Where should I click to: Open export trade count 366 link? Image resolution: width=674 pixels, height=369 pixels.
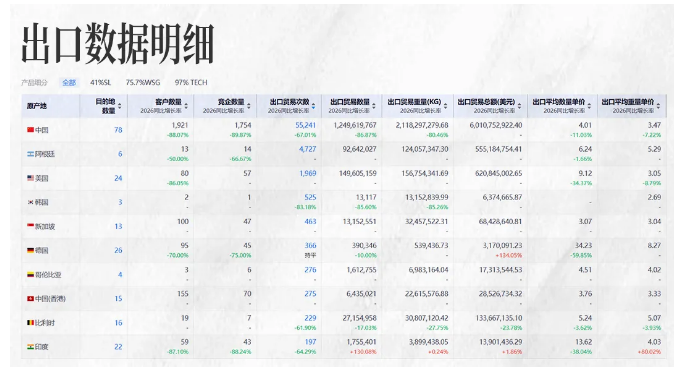click(310, 246)
